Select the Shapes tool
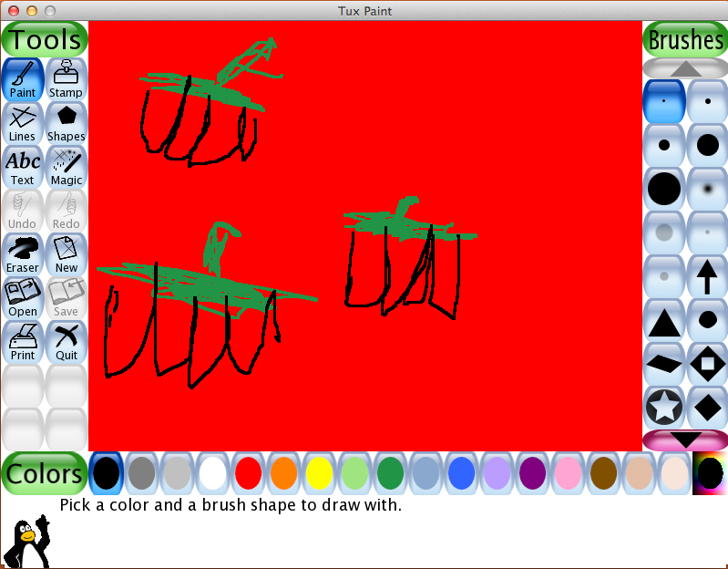This screenshot has width=728, height=569. coord(66,123)
